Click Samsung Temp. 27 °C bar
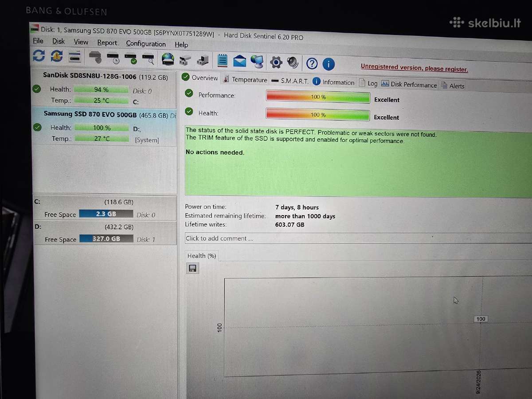Screen dimensions: 532x399 (x=102, y=139)
